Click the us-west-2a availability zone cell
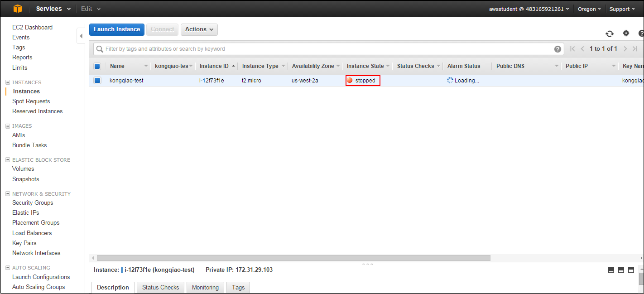This screenshot has height=294, width=644. 305,81
